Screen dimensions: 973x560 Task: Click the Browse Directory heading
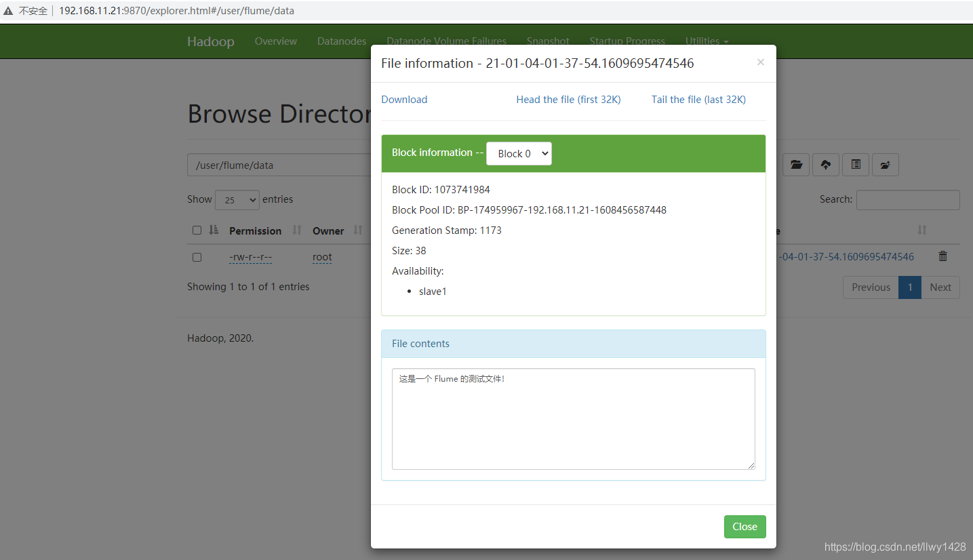[279, 114]
